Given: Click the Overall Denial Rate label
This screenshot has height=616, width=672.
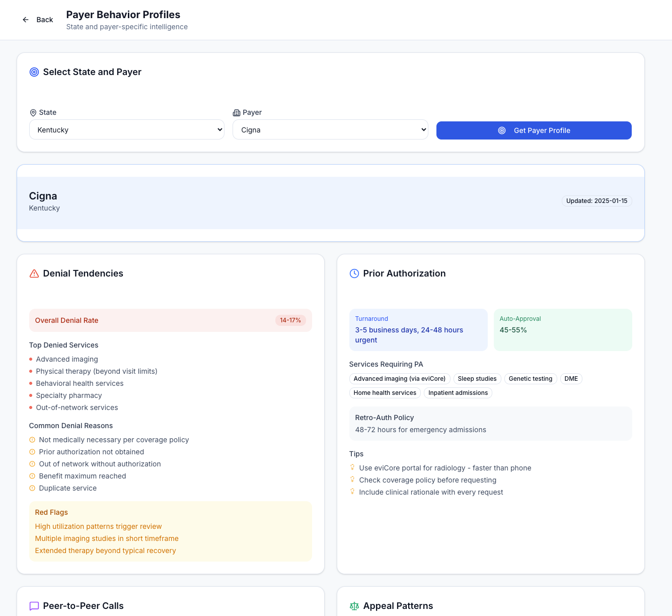Looking at the screenshot, I should [66, 320].
